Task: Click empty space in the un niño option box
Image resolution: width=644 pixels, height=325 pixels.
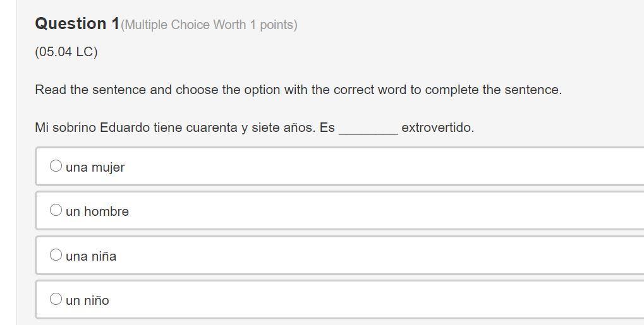Action: tap(379, 300)
